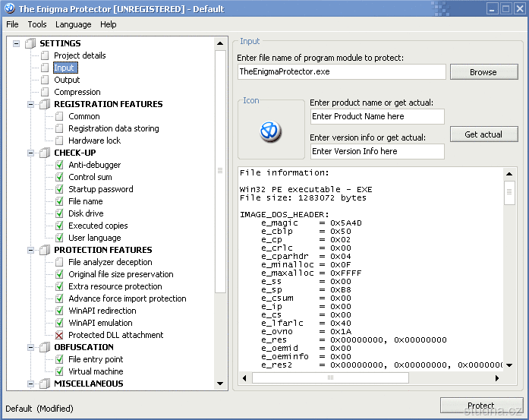Click the page icon next to Output
The height and width of the screenshot is (420, 529).
pos(45,80)
